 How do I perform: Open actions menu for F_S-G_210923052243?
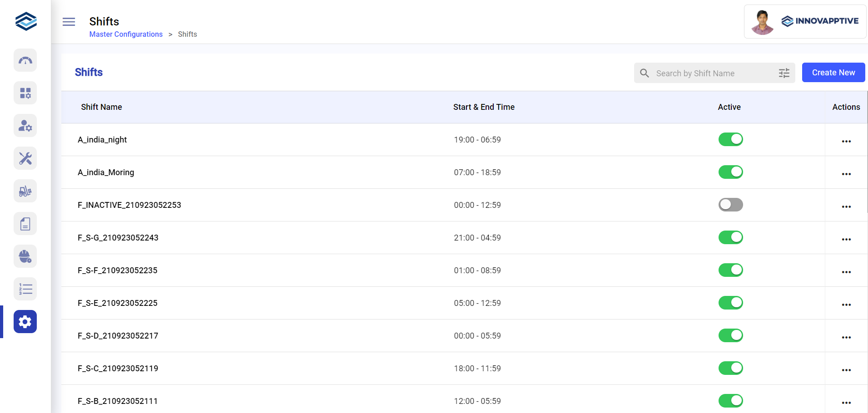pos(846,239)
